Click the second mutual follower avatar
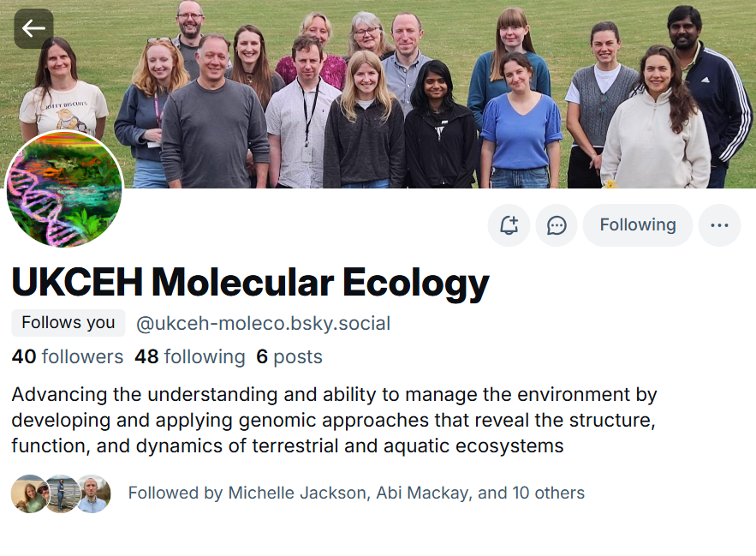 (62, 493)
